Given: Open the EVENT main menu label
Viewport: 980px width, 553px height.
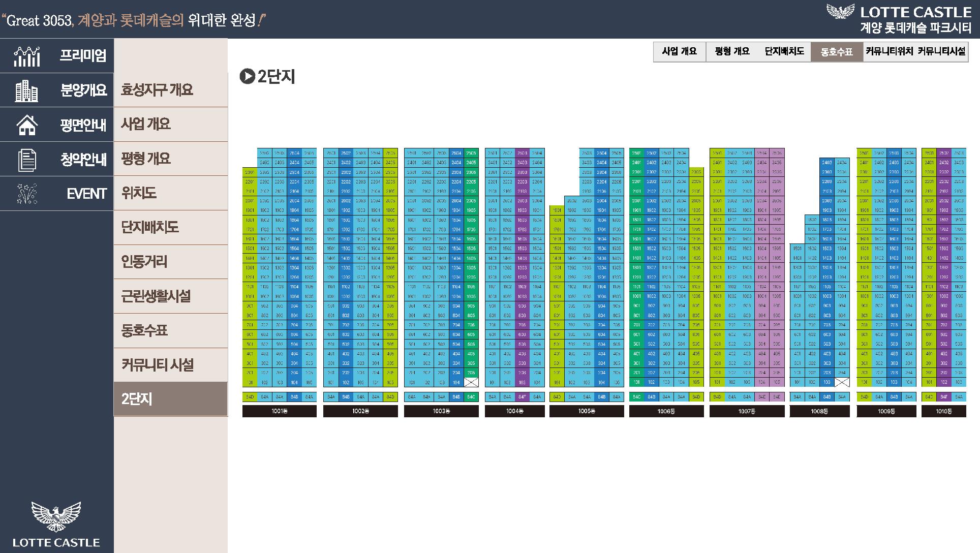Looking at the screenshot, I should click(x=86, y=194).
